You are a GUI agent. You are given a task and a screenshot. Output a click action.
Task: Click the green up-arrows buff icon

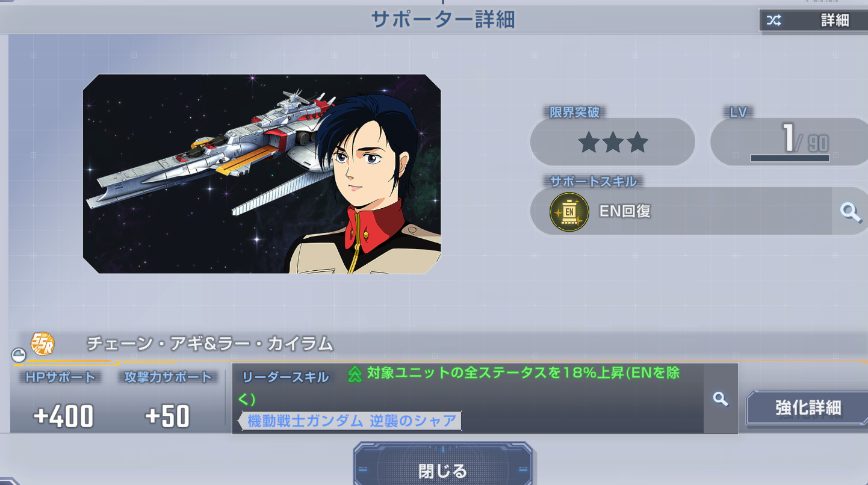coord(355,375)
